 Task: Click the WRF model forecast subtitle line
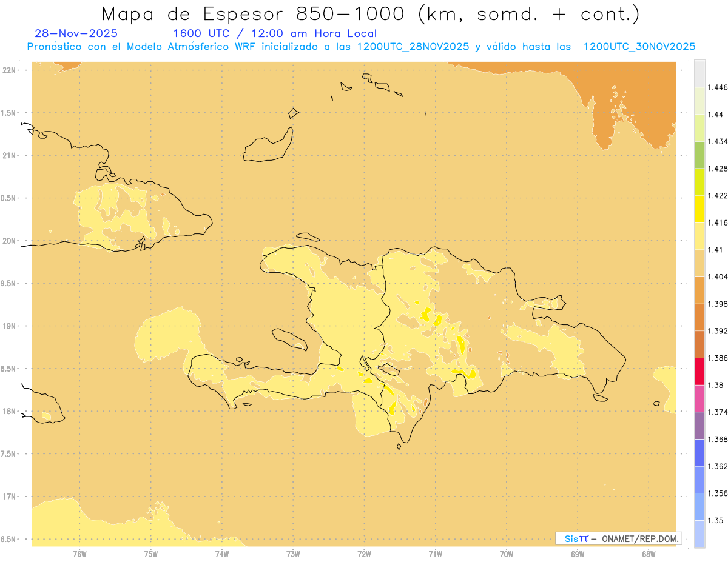361,47
